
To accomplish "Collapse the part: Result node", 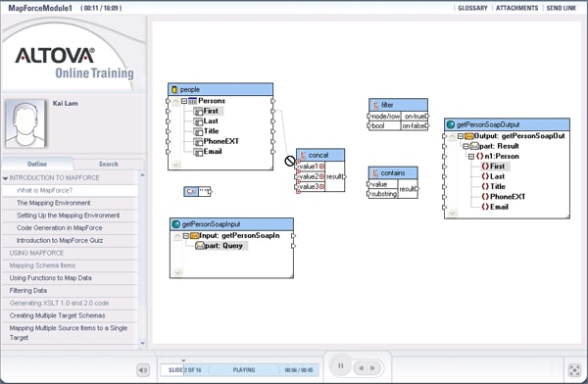I will [x=465, y=146].
